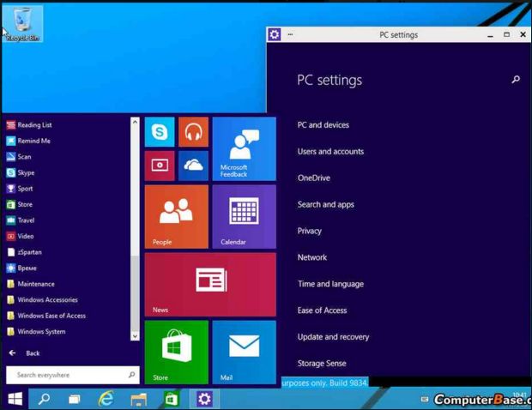Open File Explorer from the taskbar

139,400
